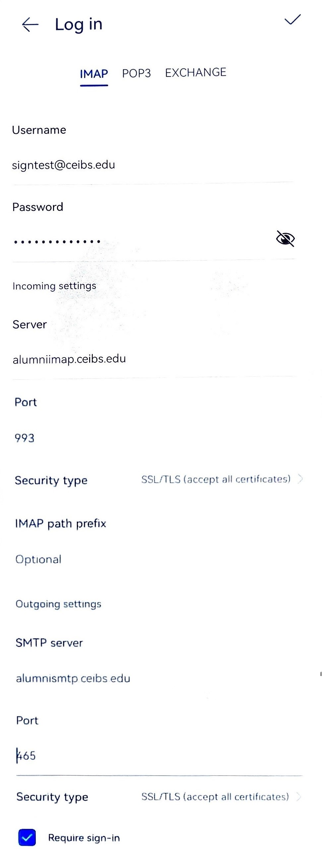Screen dimensions: 322x868
Task: Switch to the EXCHANGE tab
Action: pos(195,73)
